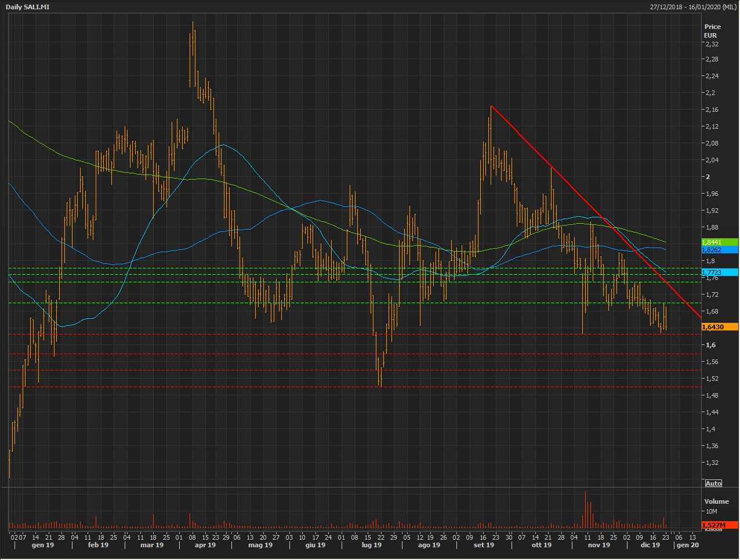Image resolution: width=740 pixels, height=560 pixels.
Task: Select the 2,32 level on price axis
Action: (712, 44)
